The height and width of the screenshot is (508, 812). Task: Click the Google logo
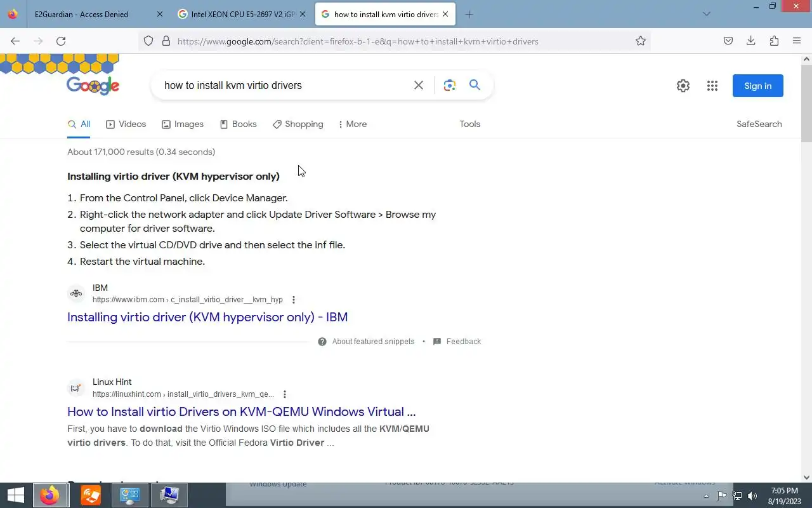(x=93, y=85)
